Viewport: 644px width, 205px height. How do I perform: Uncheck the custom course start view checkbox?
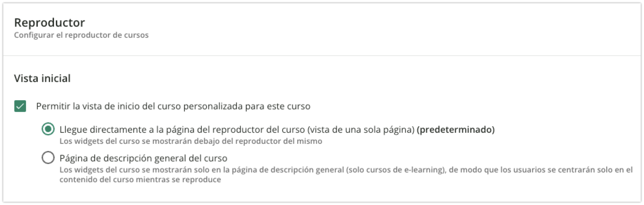click(20, 106)
